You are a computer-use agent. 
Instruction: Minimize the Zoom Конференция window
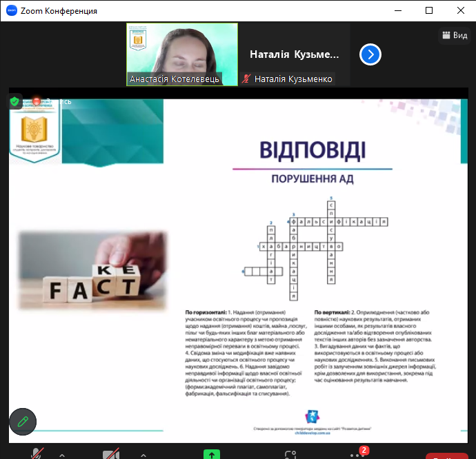(398, 10)
